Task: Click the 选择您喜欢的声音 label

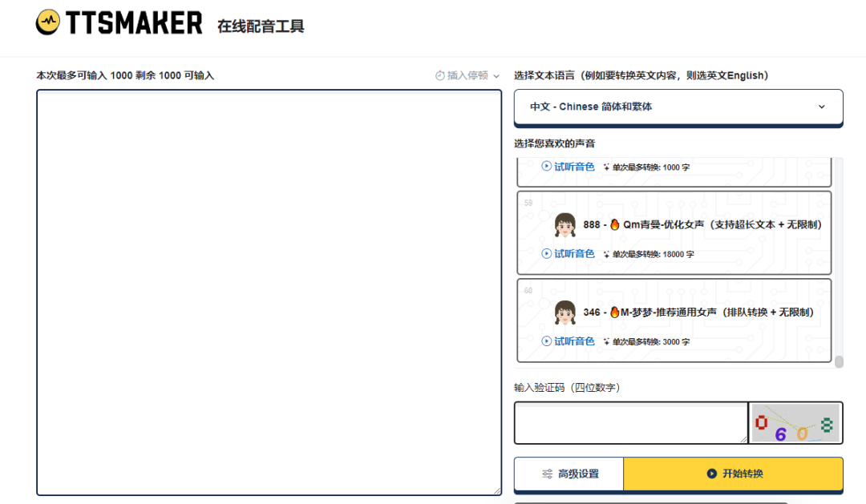Action: coord(555,143)
